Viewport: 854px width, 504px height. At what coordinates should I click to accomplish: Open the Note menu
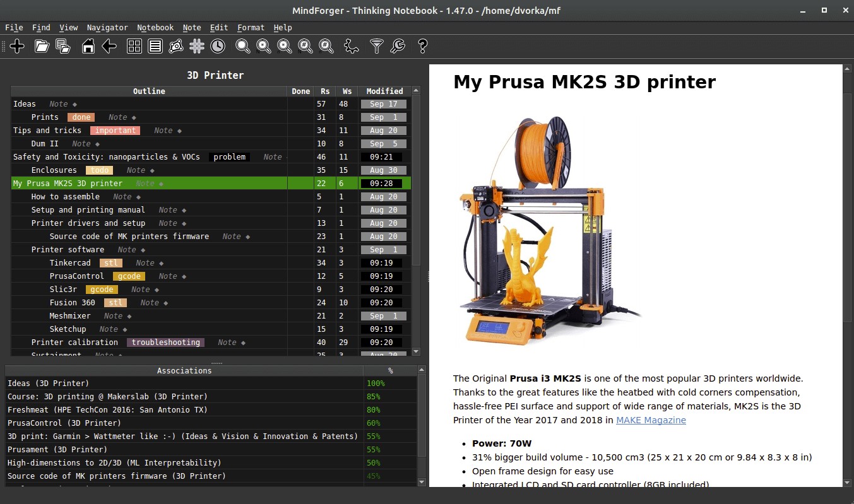tap(192, 28)
